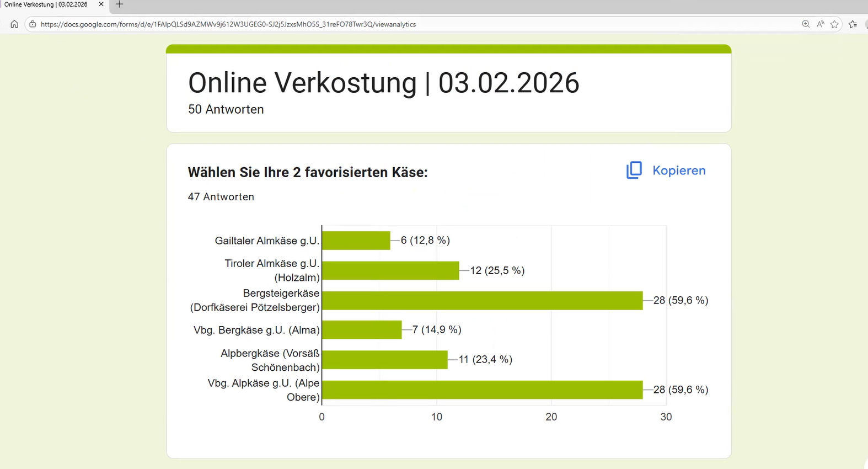Click the browser home icon
The image size is (868, 469).
coord(14,24)
